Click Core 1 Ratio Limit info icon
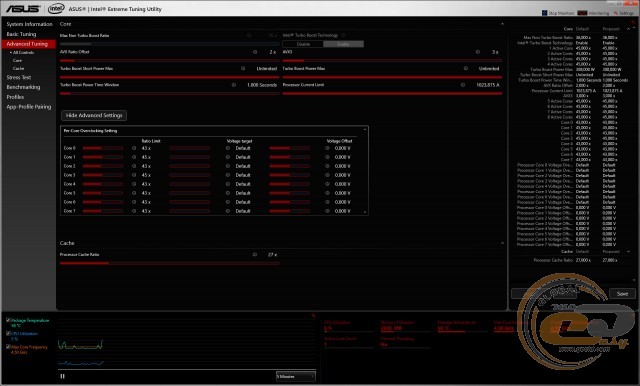The width and height of the screenshot is (640, 386). pos(134,157)
